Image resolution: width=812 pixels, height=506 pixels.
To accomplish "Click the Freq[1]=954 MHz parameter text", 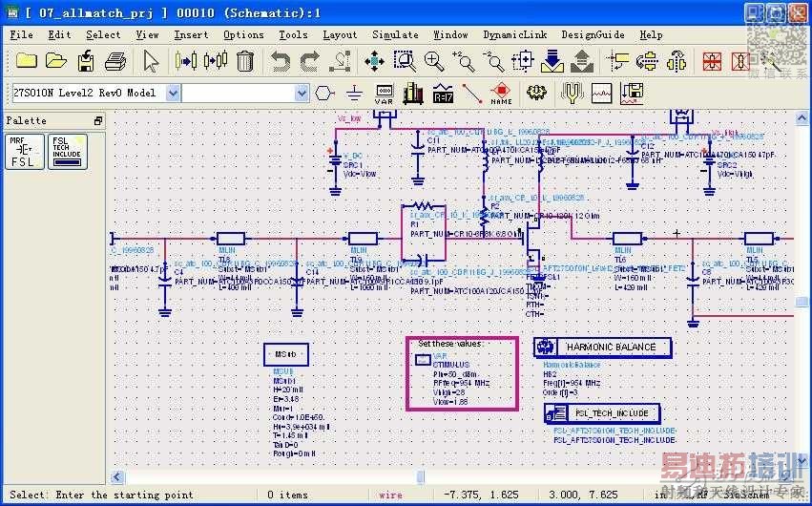I will [x=572, y=383].
